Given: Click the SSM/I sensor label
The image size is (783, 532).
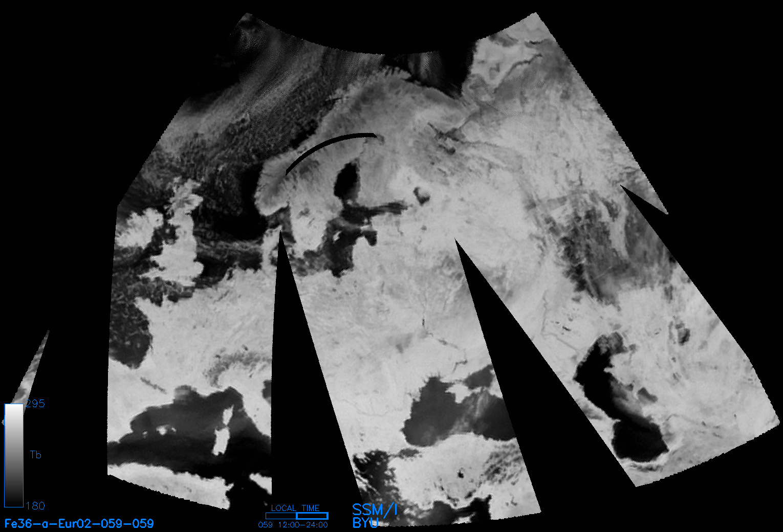Looking at the screenshot, I should click(x=375, y=509).
